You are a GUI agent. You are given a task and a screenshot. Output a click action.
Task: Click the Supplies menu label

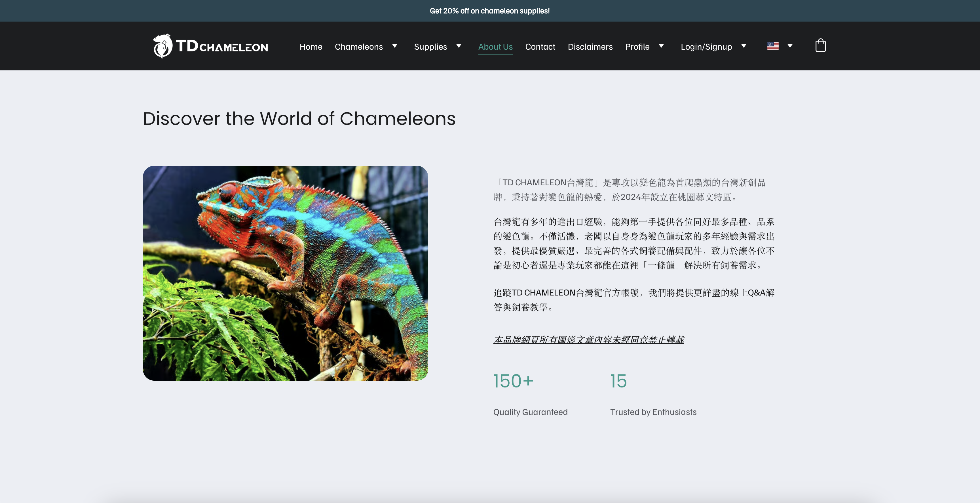click(430, 47)
